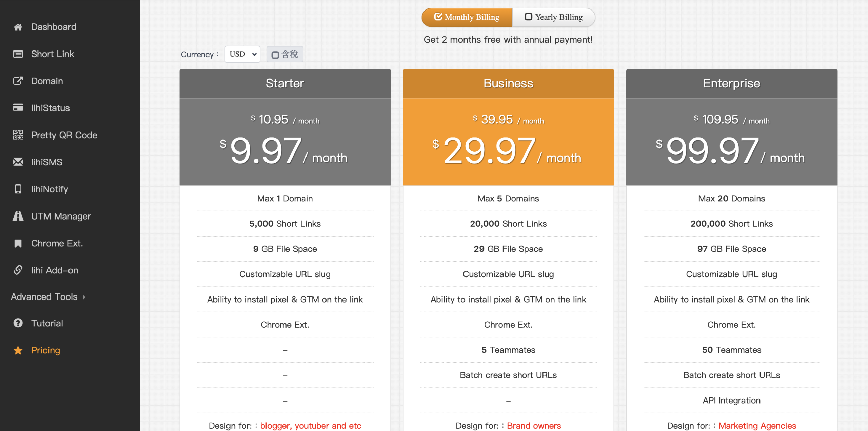Click the Enterprise plan header

(731, 83)
